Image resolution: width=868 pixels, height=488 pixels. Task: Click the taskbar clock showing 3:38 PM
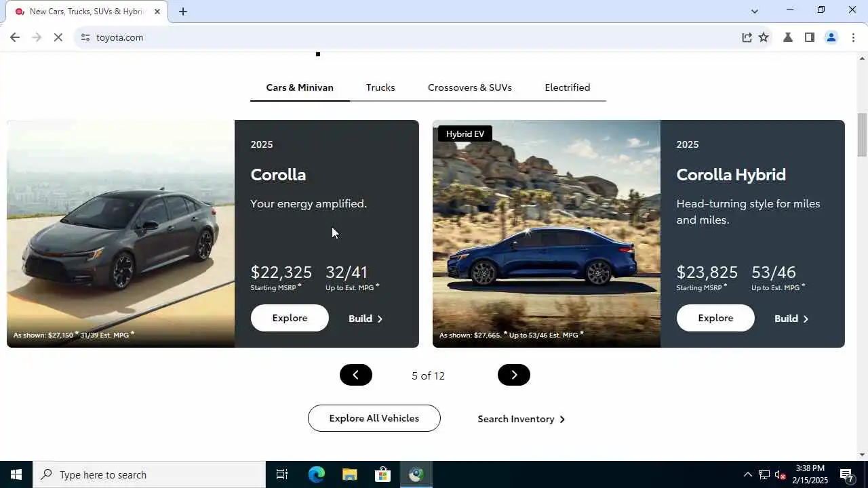tap(811, 474)
